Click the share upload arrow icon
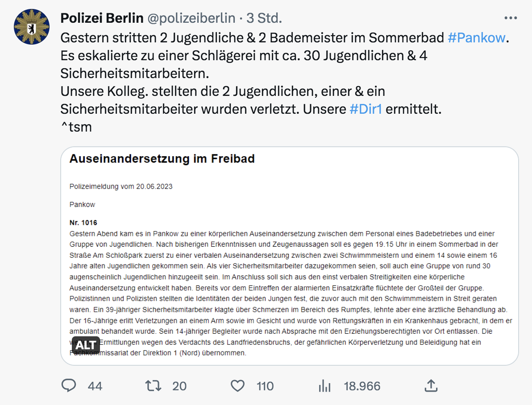This screenshot has width=532, height=405. (431, 385)
